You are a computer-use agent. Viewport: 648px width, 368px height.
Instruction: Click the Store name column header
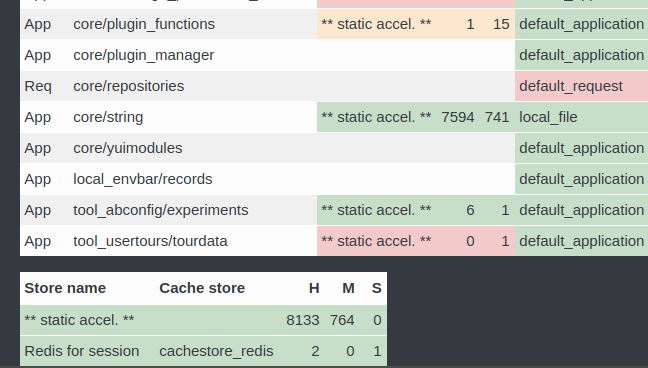[x=65, y=288]
